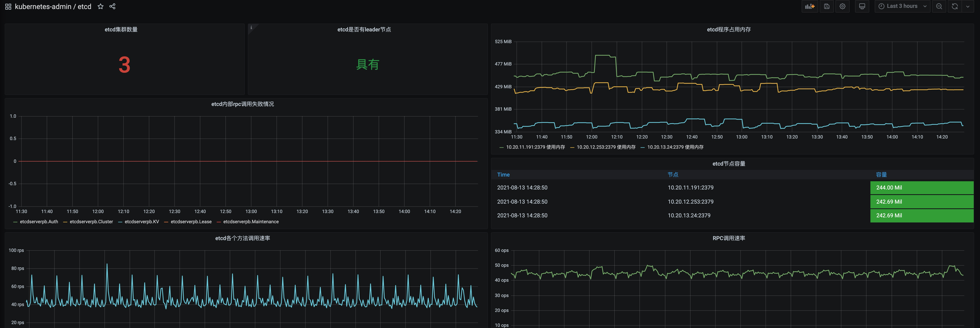Open the etcd内部rpc调用失败情况 panel menu
The height and width of the screenshot is (328, 980).
(242, 104)
